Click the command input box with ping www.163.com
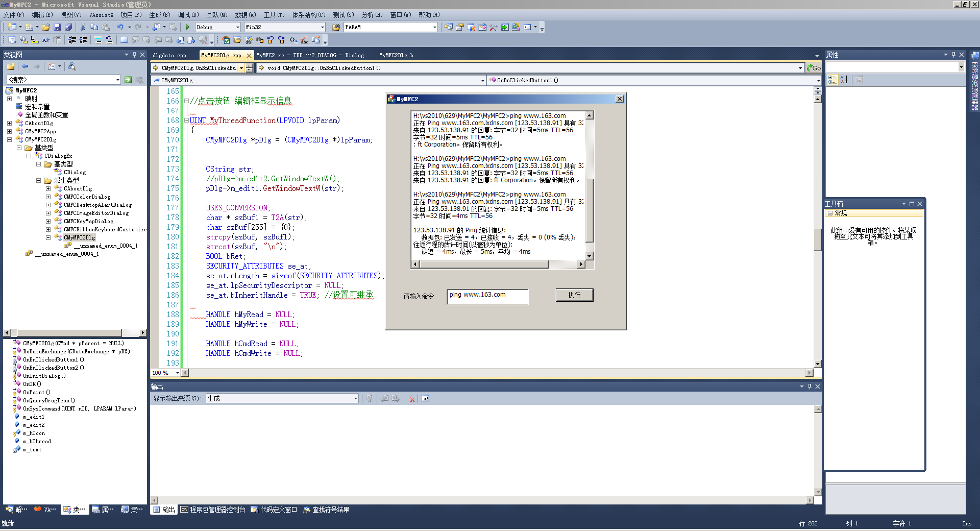This screenshot has height=531, width=980. (x=487, y=297)
